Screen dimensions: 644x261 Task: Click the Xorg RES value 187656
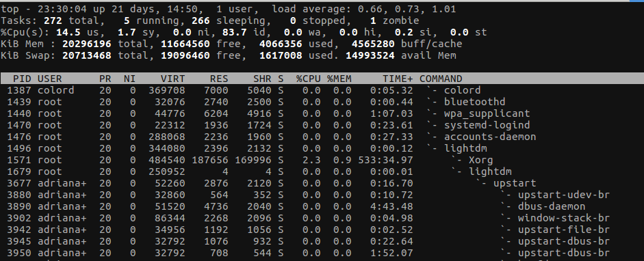(209, 160)
